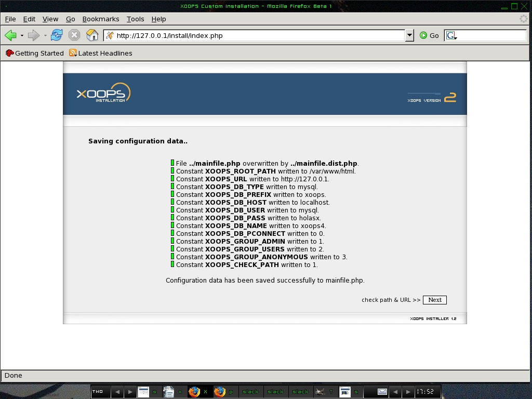Open the Getting Started bookmark
532x399 pixels.
point(35,53)
